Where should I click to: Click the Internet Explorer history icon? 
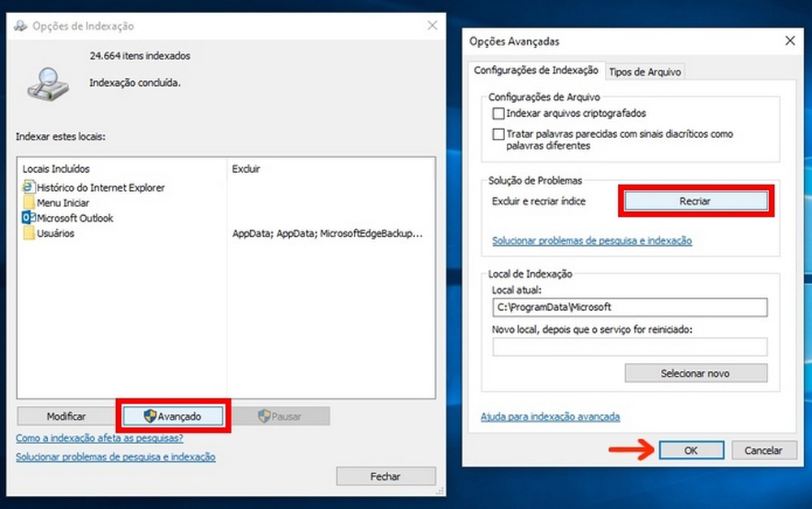(29, 187)
